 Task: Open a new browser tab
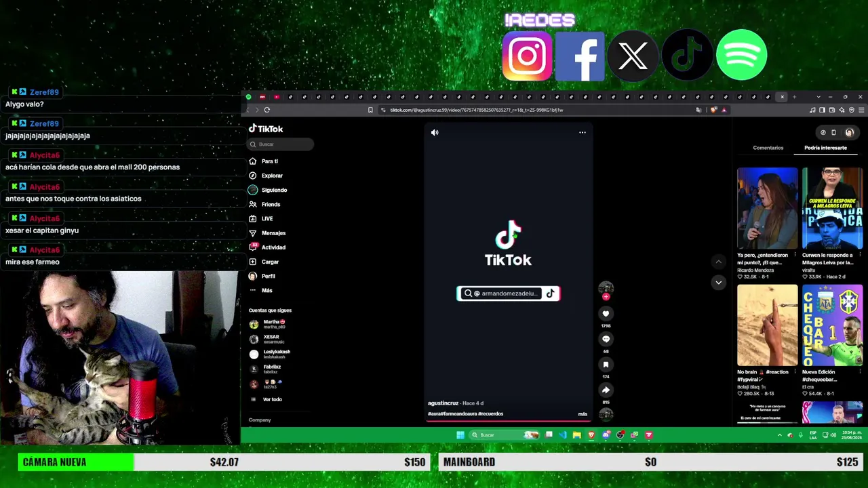coord(794,97)
